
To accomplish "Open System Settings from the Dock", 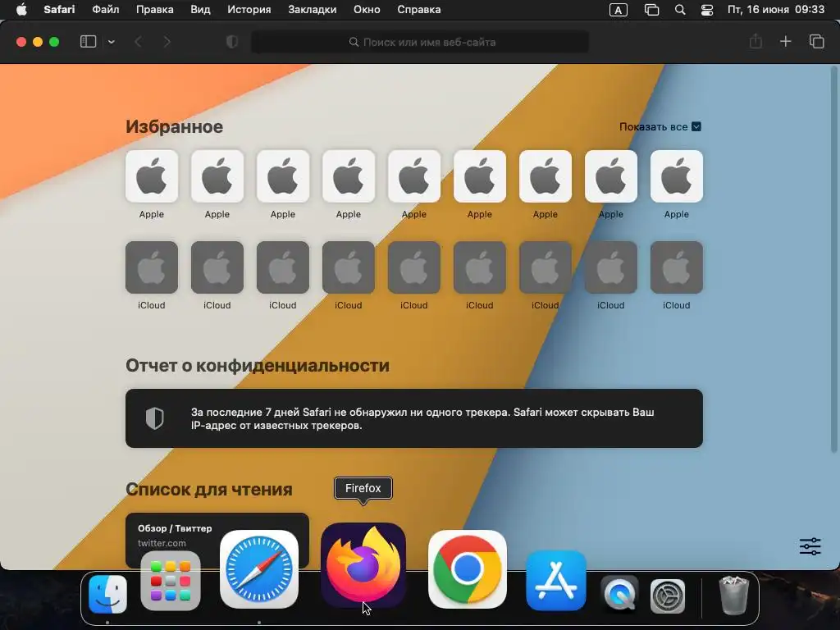I will pos(668,596).
